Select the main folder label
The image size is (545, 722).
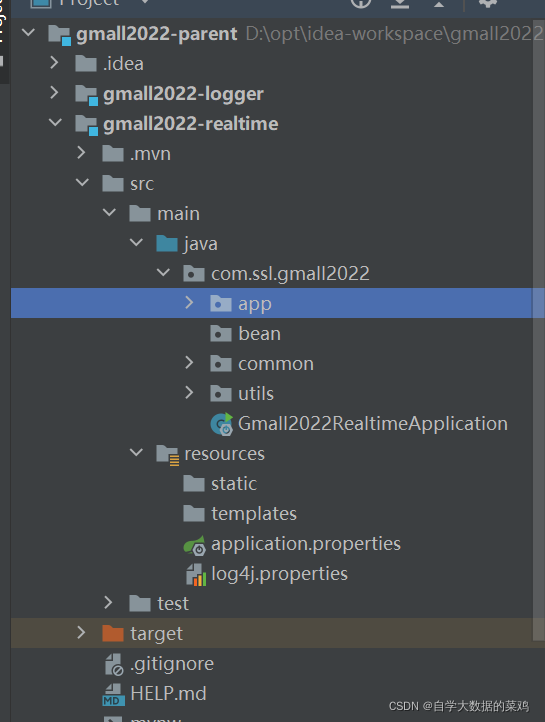[x=179, y=214]
